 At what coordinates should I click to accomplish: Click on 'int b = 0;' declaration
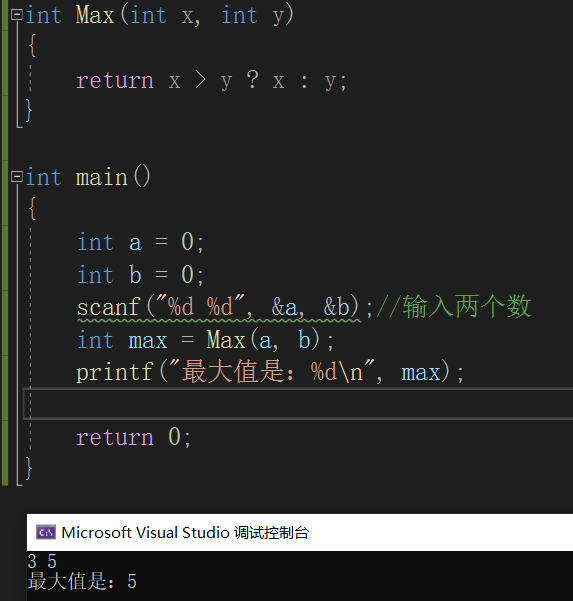140,275
